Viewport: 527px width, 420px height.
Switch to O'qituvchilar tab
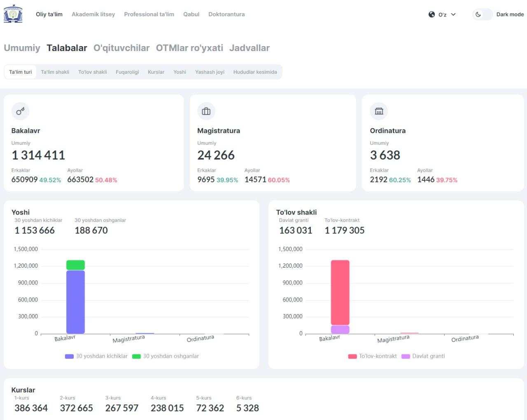click(121, 48)
